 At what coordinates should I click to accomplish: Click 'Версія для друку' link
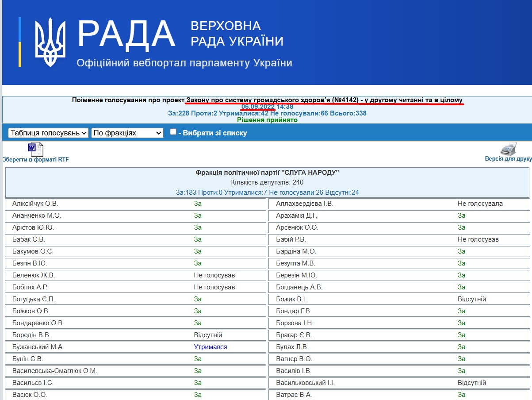pyautogui.click(x=508, y=159)
